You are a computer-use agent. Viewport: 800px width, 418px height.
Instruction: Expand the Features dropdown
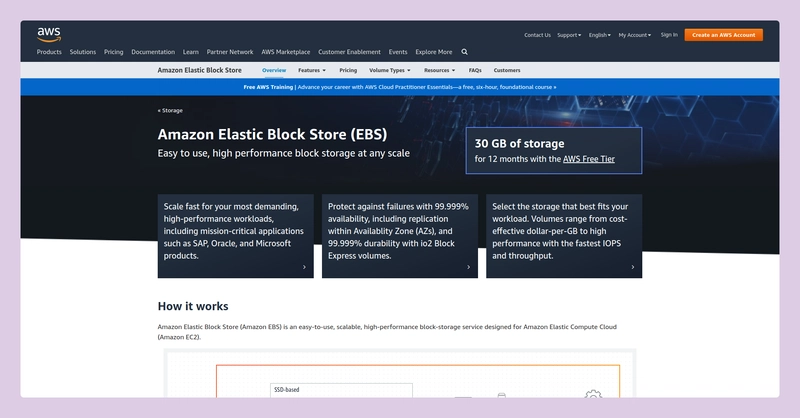[312, 70]
